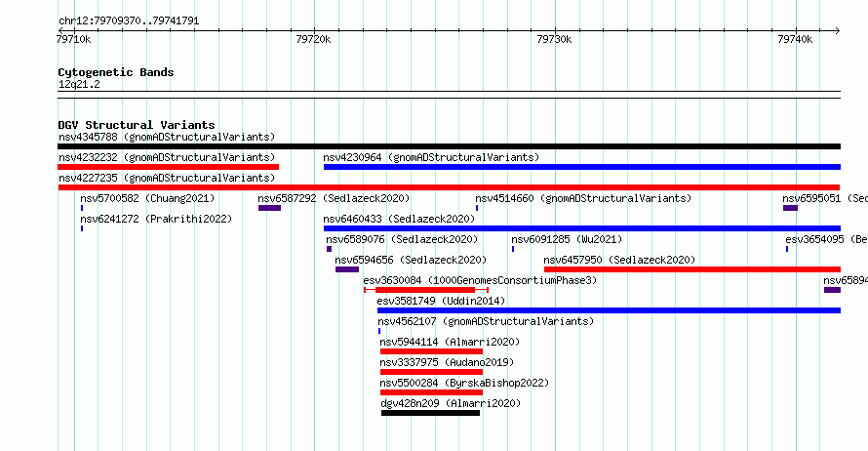Click the 79710k ruler marker

coord(73,39)
